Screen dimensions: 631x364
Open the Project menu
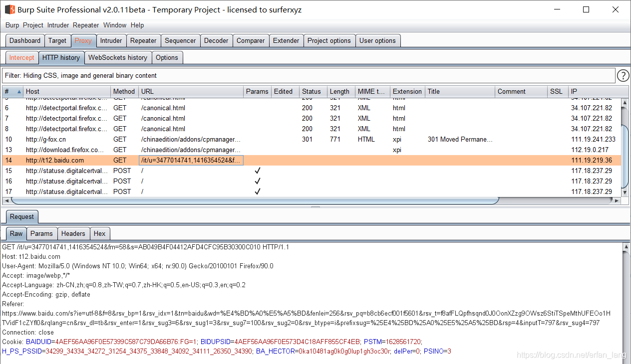coord(33,25)
